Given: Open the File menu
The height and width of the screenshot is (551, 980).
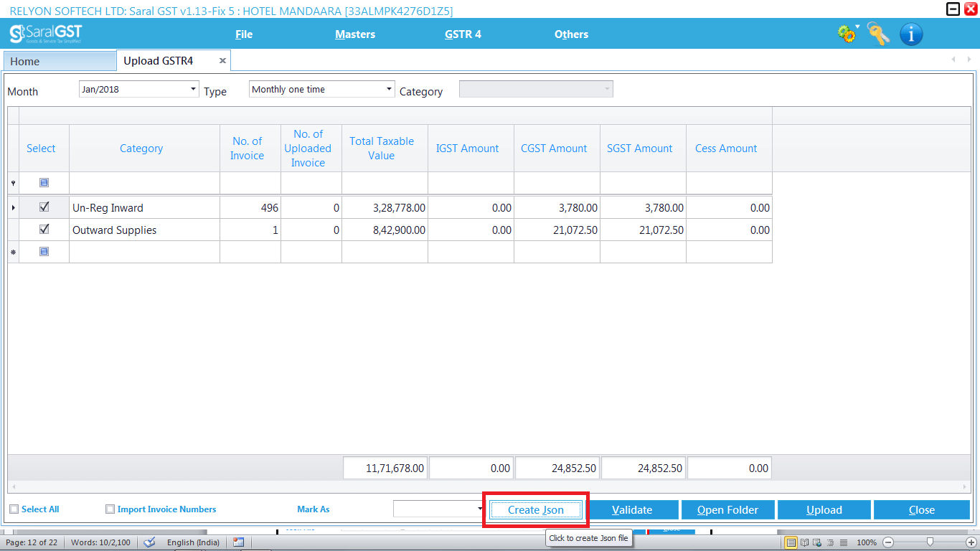Looking at the screenshot, I should 244,34.
